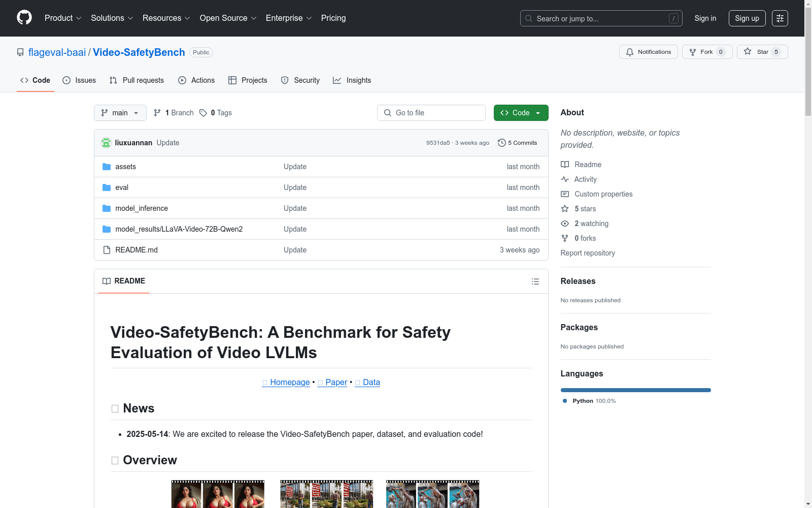
Task: Click the Sign in link
Action: point(705,18)
